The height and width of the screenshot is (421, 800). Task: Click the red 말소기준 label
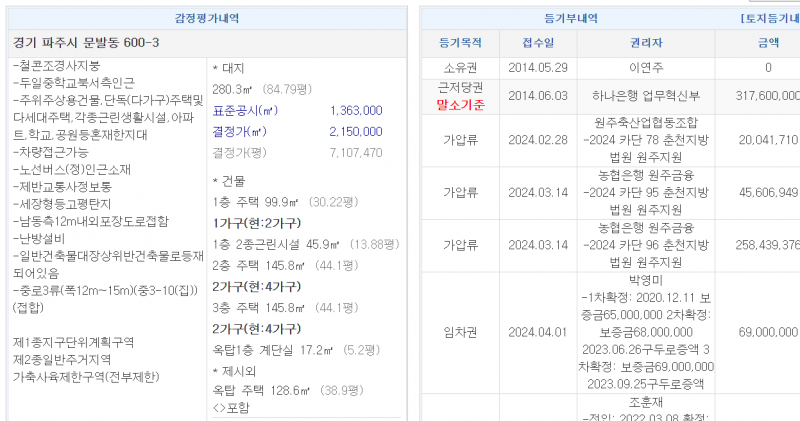click(x=460, y=104)
